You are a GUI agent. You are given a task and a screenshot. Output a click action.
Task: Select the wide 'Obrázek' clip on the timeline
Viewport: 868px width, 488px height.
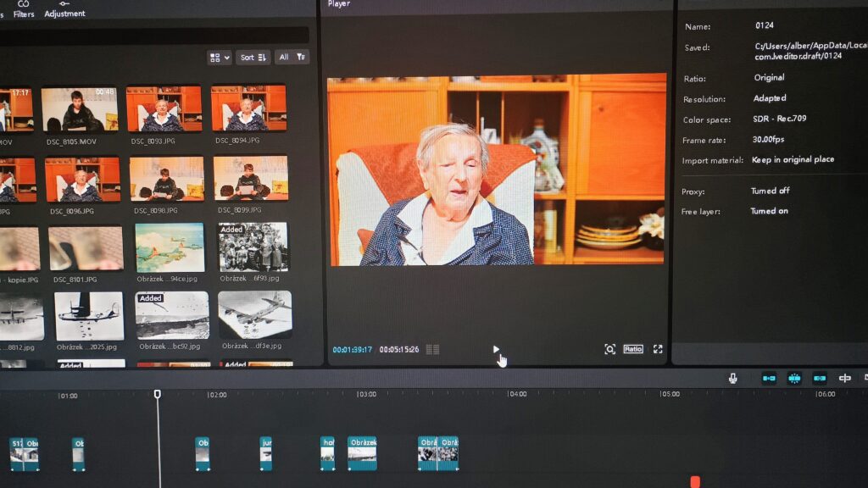pos(363,454)
